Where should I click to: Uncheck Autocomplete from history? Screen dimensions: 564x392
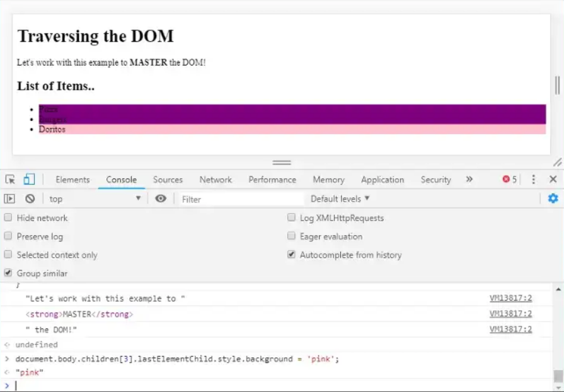(x=291, y=255)
